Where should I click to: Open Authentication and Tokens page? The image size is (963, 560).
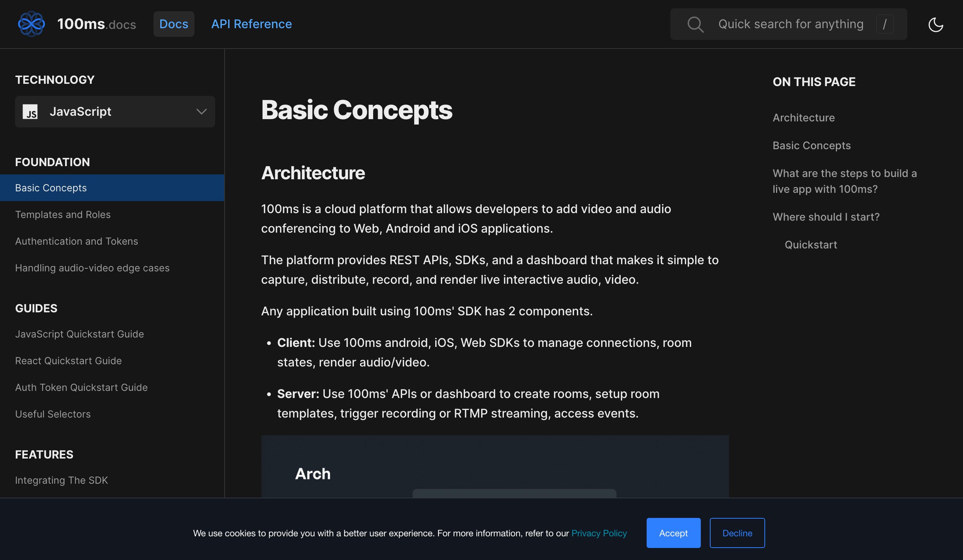pyautogui.click(x=76, y=241)
